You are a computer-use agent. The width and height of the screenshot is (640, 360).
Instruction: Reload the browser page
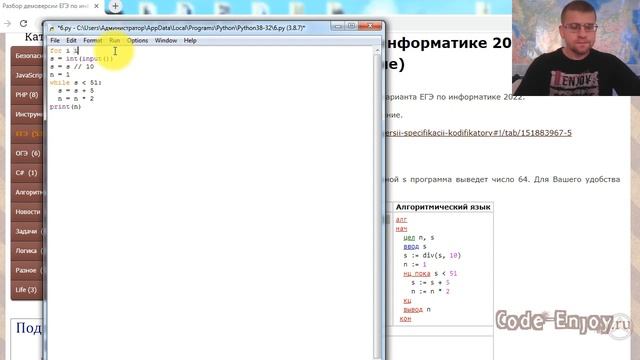[x=23, y=24]
